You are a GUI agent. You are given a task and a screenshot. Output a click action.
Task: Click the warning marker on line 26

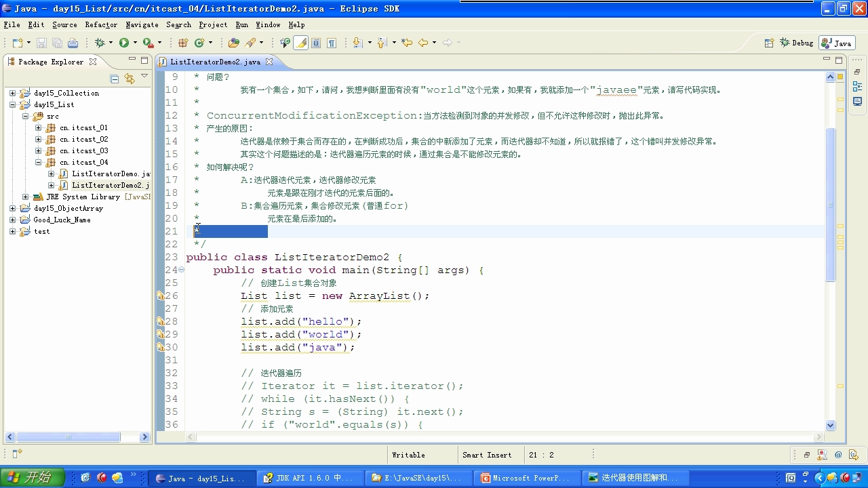[x=161, y=296]
